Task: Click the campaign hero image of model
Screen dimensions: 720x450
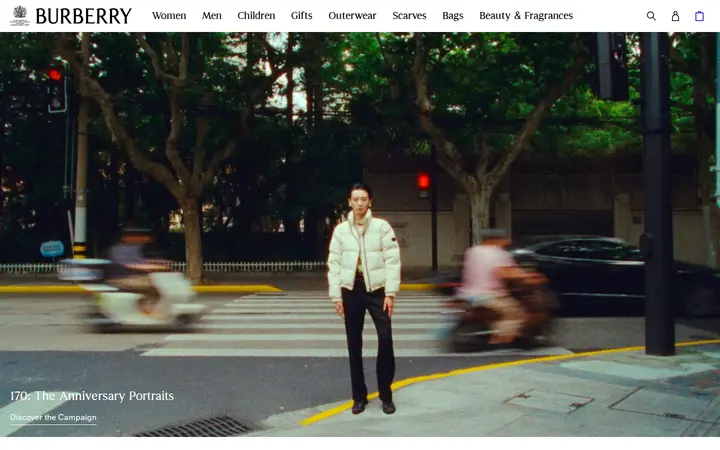Action: coord(360,234)
